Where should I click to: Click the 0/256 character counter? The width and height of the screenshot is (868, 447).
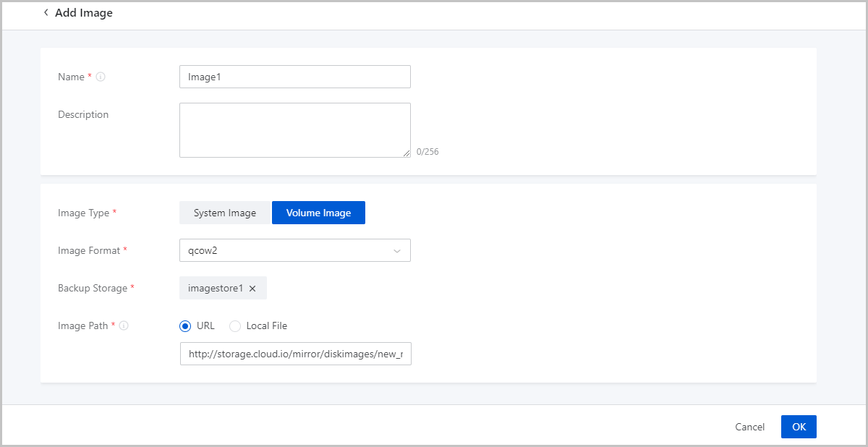pos(427,152)
